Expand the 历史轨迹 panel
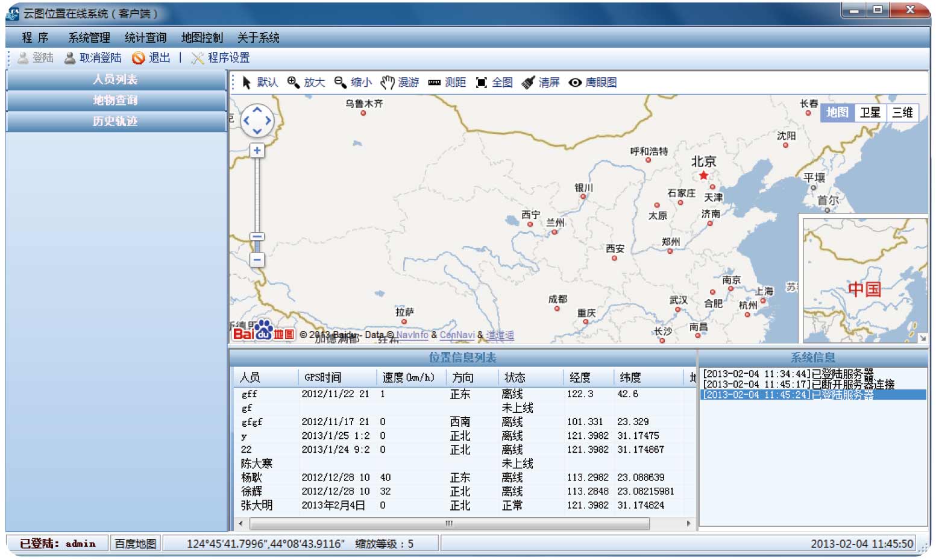 coord(115,121)
